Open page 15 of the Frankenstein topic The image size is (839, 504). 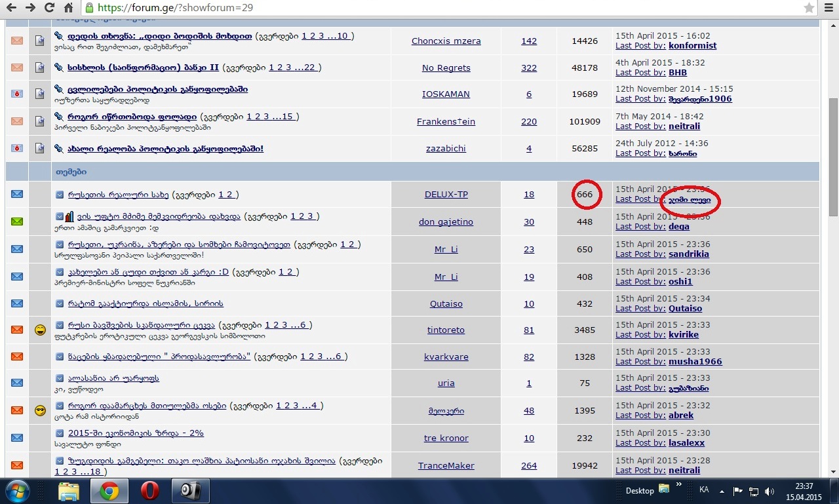[286, 117]
